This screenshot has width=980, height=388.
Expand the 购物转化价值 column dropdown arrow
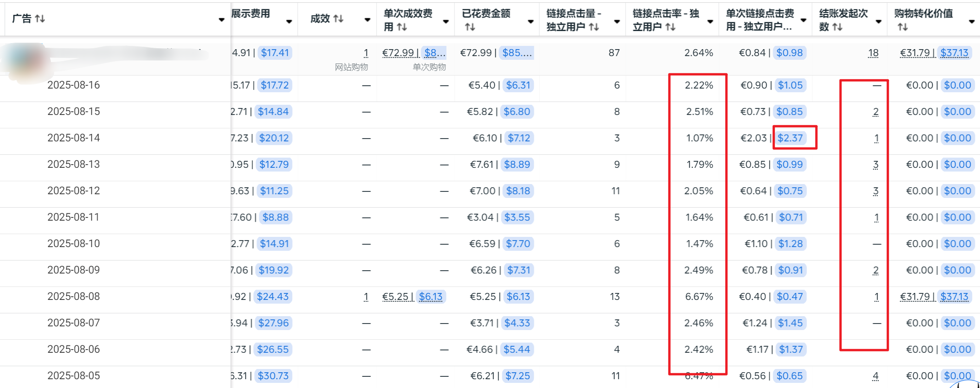(972, 21)
